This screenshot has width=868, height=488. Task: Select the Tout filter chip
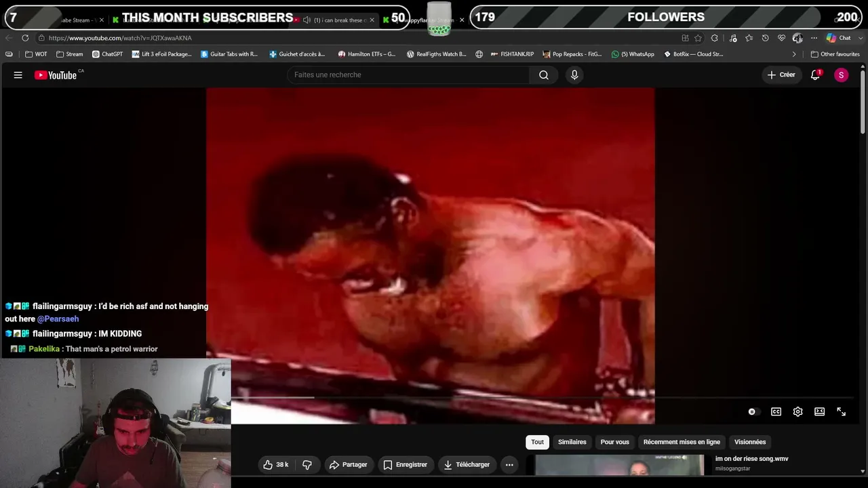537,442
